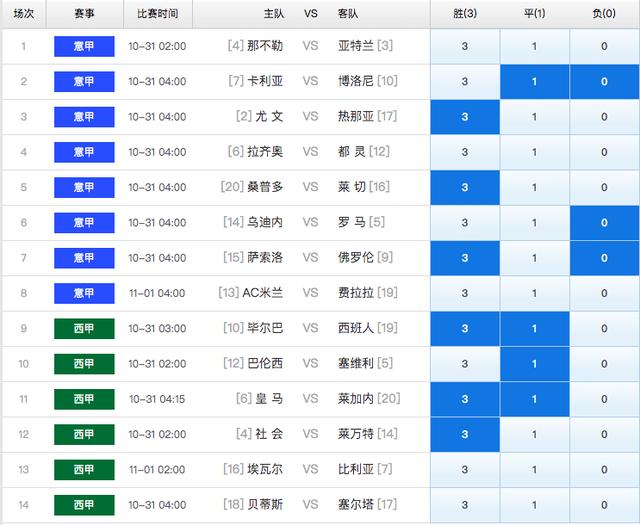Select loss (0) for 皇马 vs 莱加内
This screenshot has width=640, height=525.
(x=604, y=399)
